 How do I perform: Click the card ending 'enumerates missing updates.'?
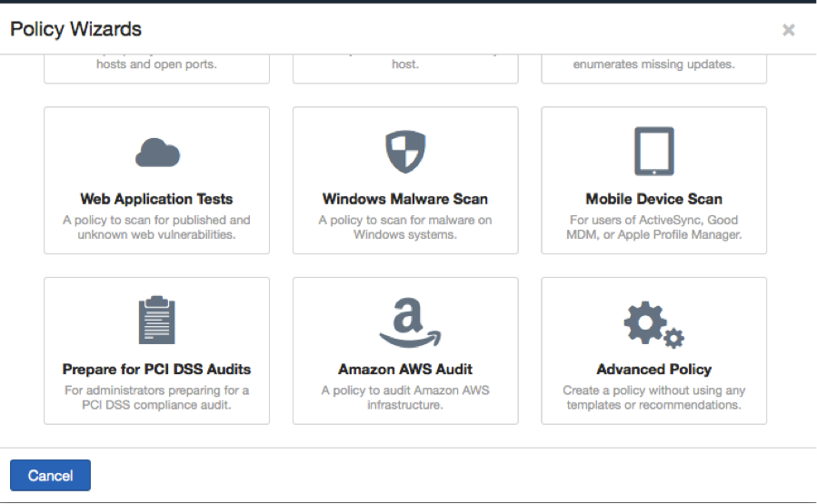654,69
